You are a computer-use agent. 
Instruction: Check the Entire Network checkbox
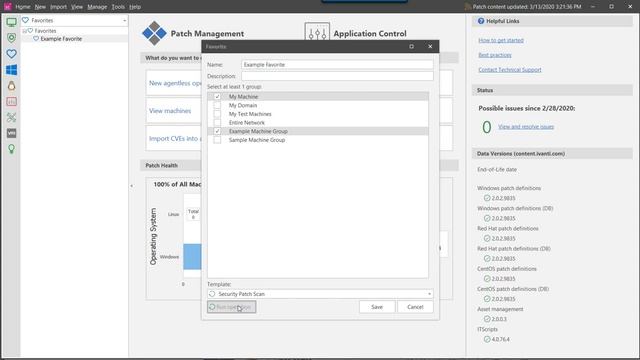coord(217,122)
